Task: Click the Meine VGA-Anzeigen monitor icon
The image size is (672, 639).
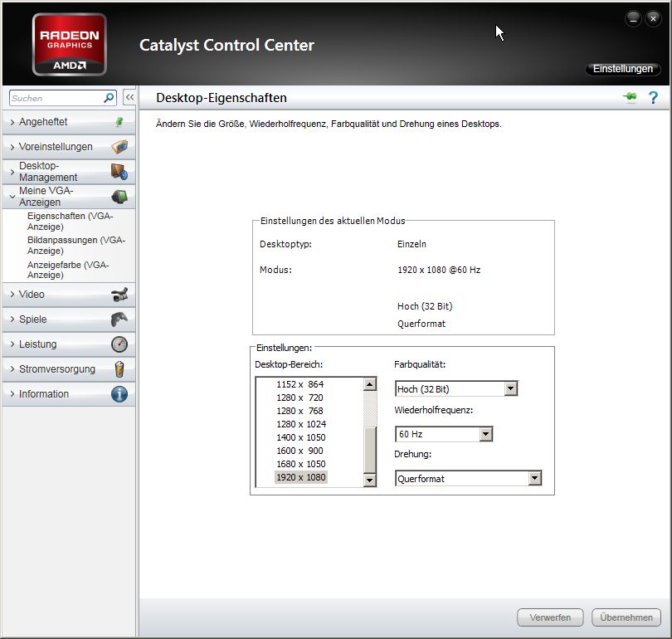Action: coord(119,197)
